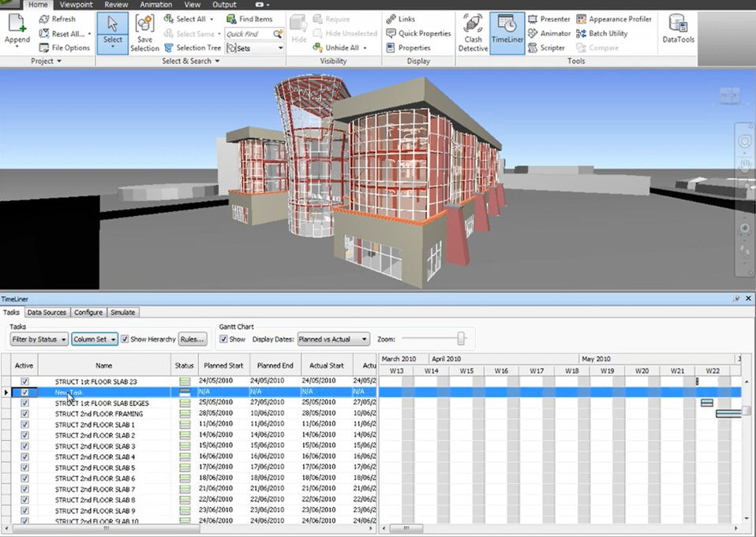
Task: Click the Rules... button
Action: tap(193, 339)
